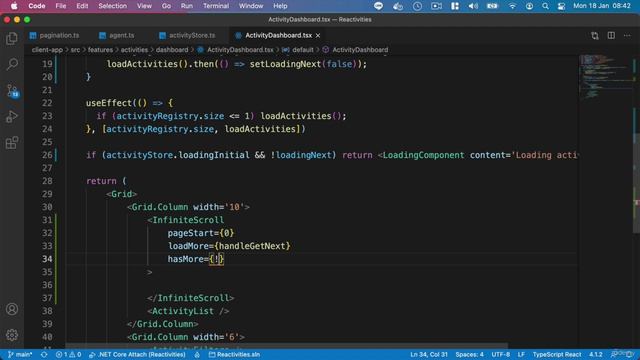Click src in the breadcrumb
Screen dimensions: 640x360
tap(76, 50)
